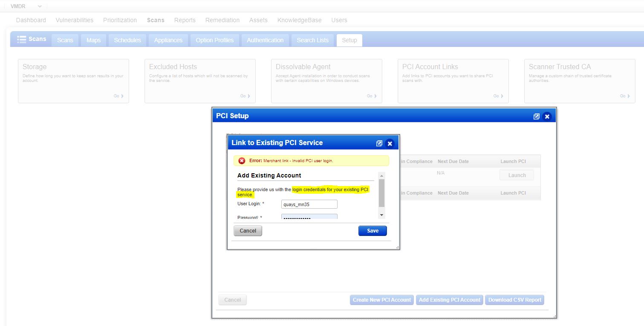Screen dimensions: 644x326
Task: Download the CSV report
Action: pos(514,300)
